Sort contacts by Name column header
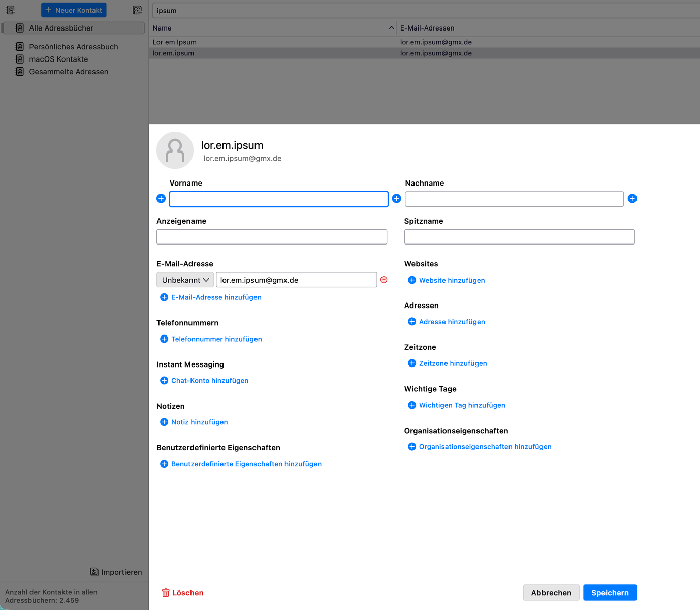700x610 pixels. click(162, 28)
